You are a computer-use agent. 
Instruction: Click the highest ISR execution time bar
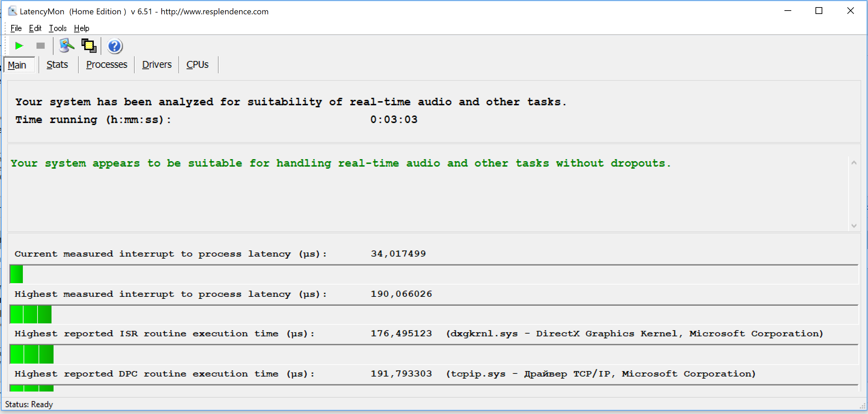(x=32, y=354)
